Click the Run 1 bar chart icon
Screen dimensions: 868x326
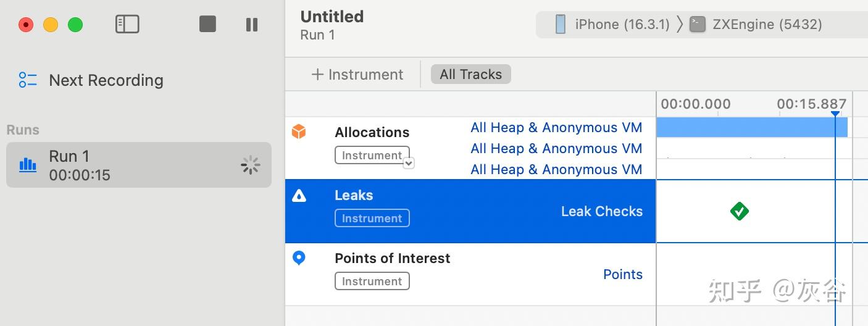pyautogui.click(x=28, y=164)
